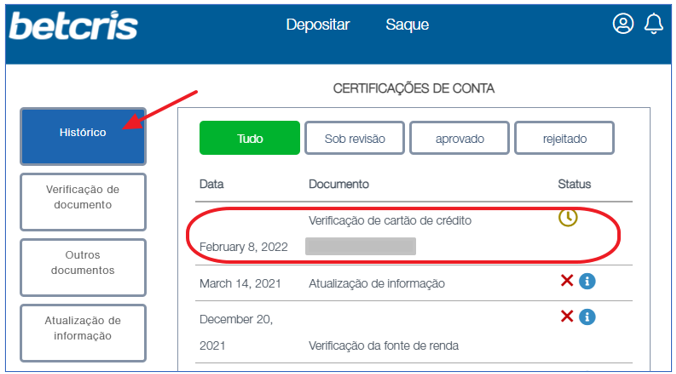
Task: Open the Depositar menu item
Action: (318, 25)
